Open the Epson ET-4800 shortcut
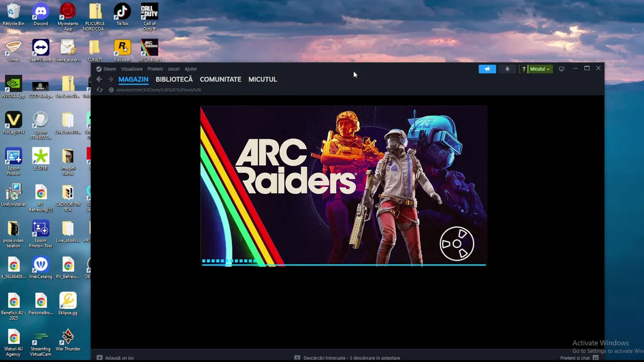The image size is (644, 362). (41, 126)
